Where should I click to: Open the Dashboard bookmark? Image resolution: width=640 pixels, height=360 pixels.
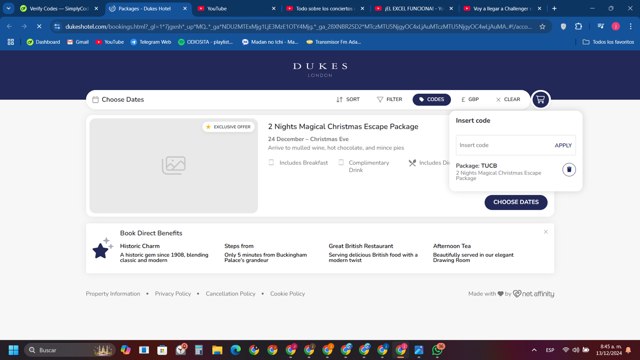pos(43,42)
